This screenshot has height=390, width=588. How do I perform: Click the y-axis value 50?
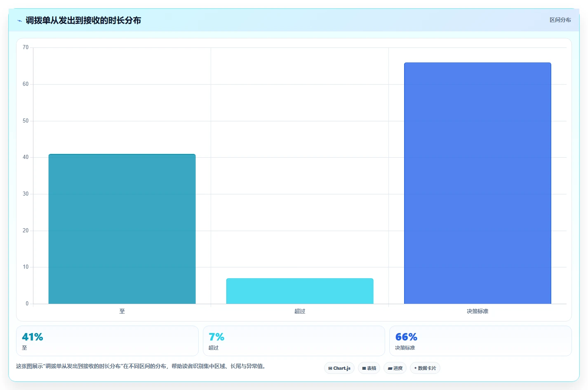[x=26, y=121]
